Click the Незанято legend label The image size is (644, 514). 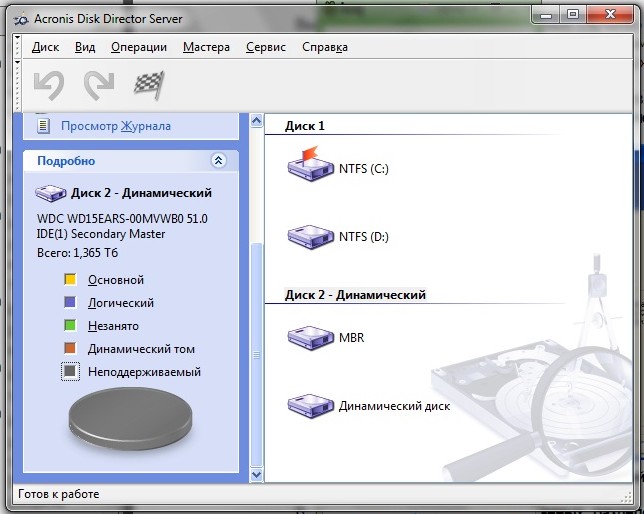coord(113,326)
